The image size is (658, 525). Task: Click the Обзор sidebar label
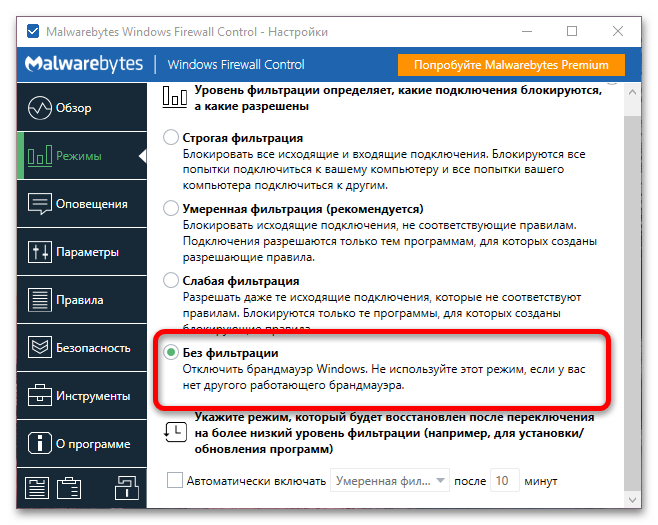(73, 108)
